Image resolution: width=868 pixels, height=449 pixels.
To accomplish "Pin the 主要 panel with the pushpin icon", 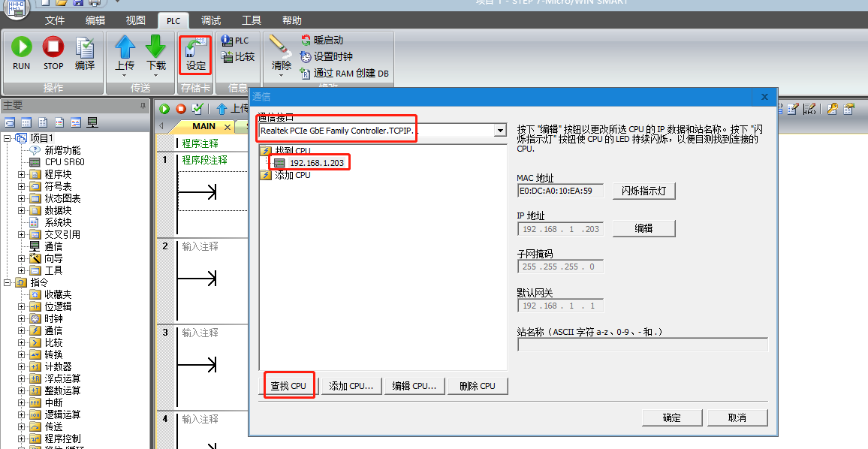I will coord(143,105).
